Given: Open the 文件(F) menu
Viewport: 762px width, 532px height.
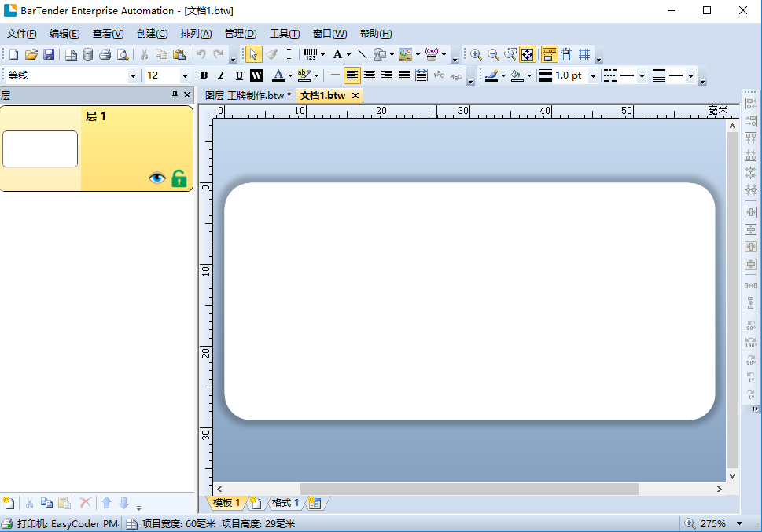Looking at the screenshot, I should tap(21, 34).
